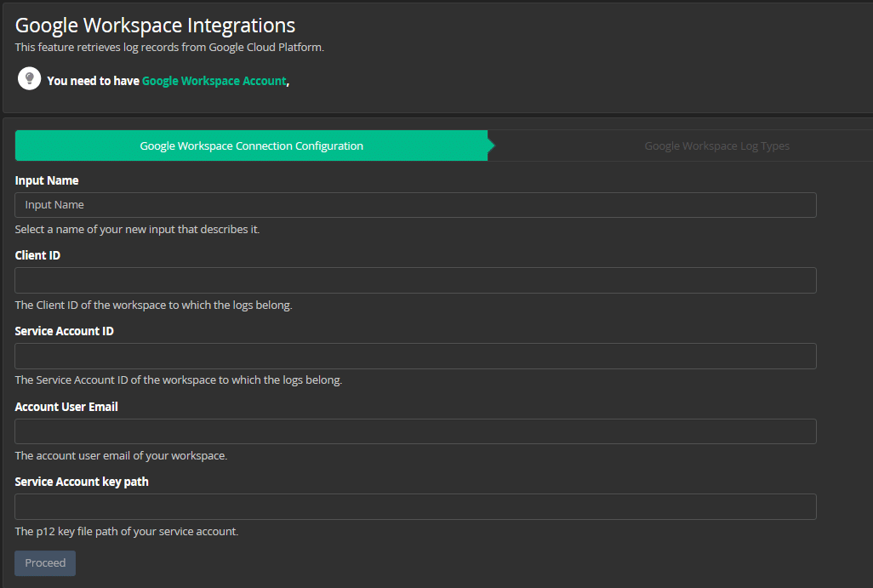Click the p12 key file path hint
This screenshot has width=873, height=588.
pos(127,532)
